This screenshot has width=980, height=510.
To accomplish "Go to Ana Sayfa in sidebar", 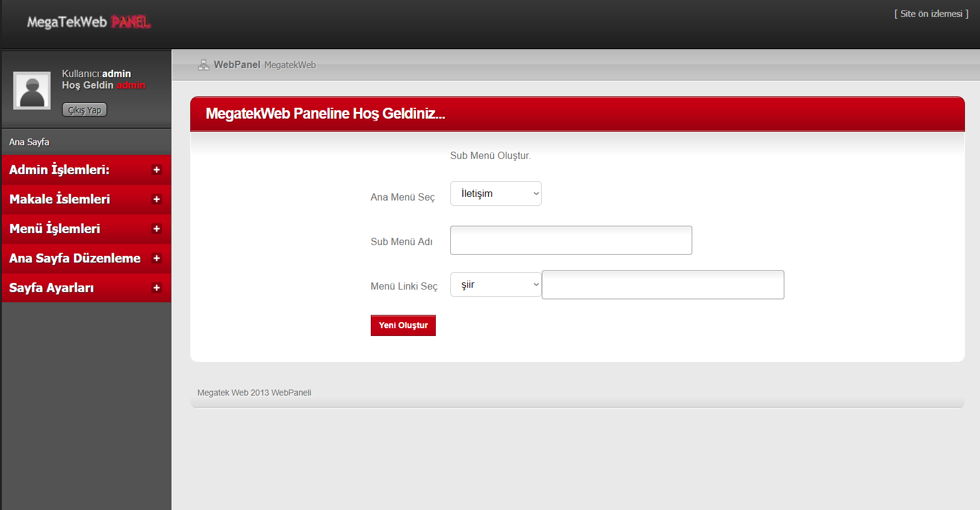I will click(x=29, y=142).
